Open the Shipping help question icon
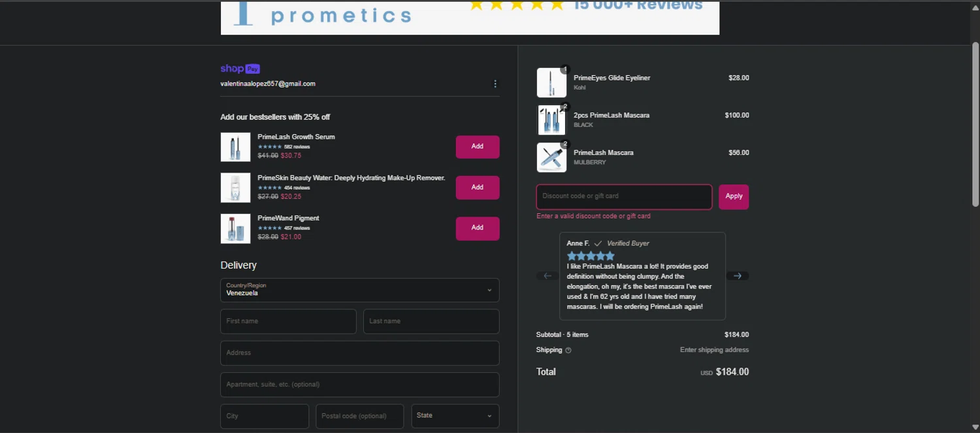 coord(568,351)
